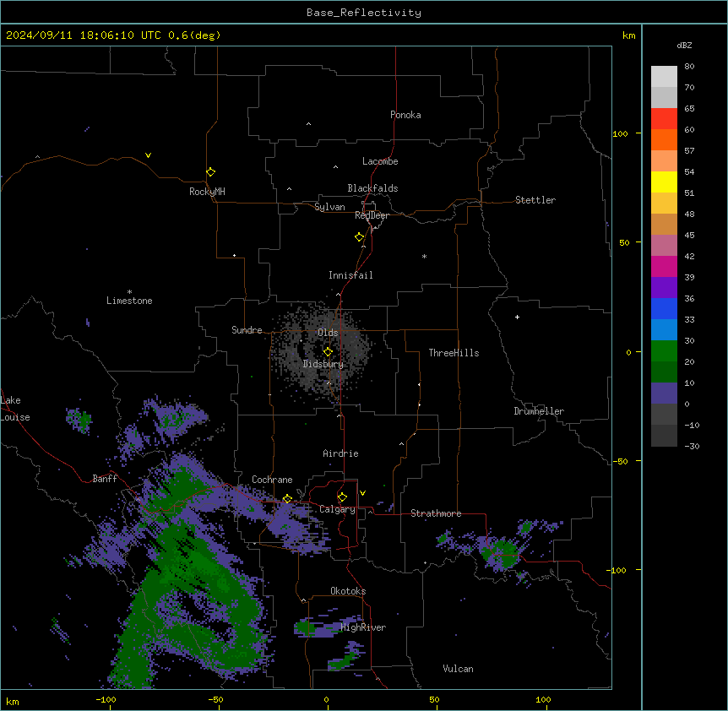
Task: Select the slate purple 10-0 dBZ swatch
Action: (x=664, y=393)
